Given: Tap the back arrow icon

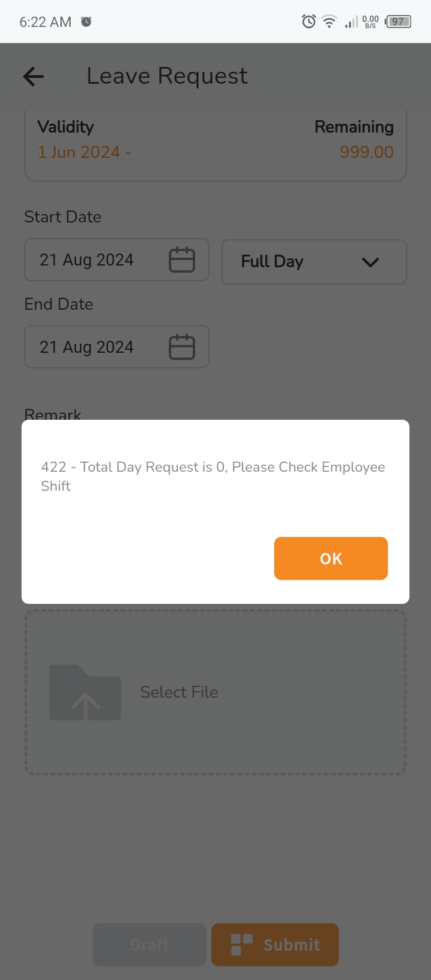Looking at the screenshot, I should 34,77.
